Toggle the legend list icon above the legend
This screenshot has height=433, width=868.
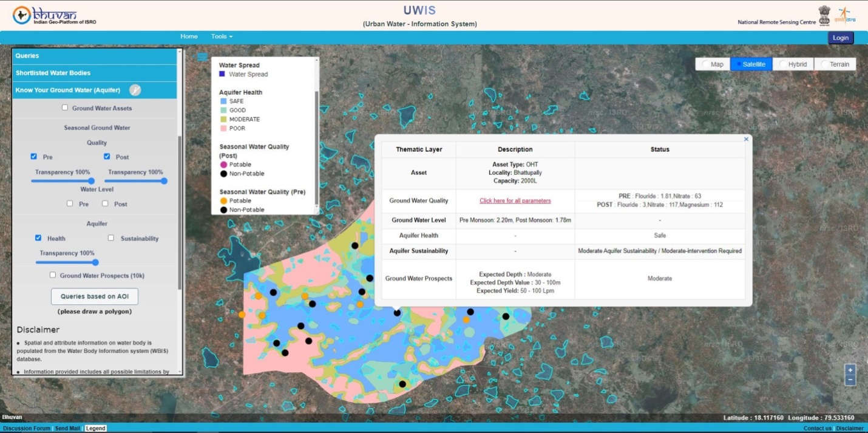[x=202, y=57]
